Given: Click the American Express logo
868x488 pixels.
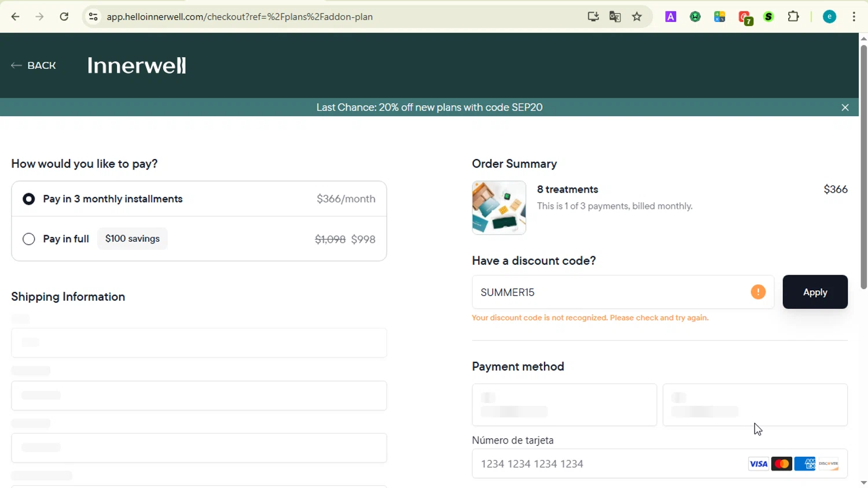Looking at the screenshot, I should tap(804, 464).
